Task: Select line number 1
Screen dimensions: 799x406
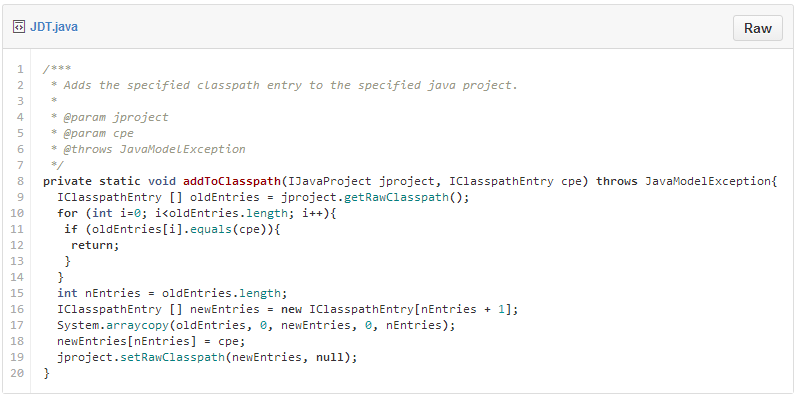Action: [x=21, y=69]
